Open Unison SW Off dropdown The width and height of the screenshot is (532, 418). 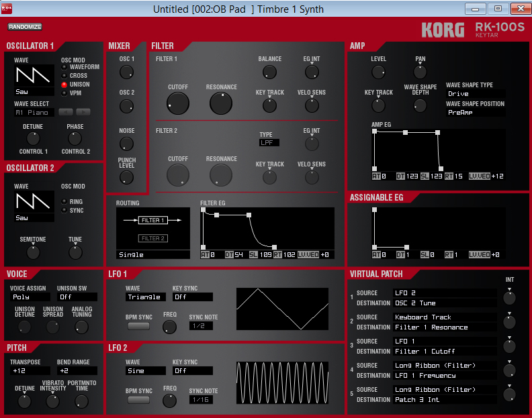pyautogui.click(x=77, y=297)
